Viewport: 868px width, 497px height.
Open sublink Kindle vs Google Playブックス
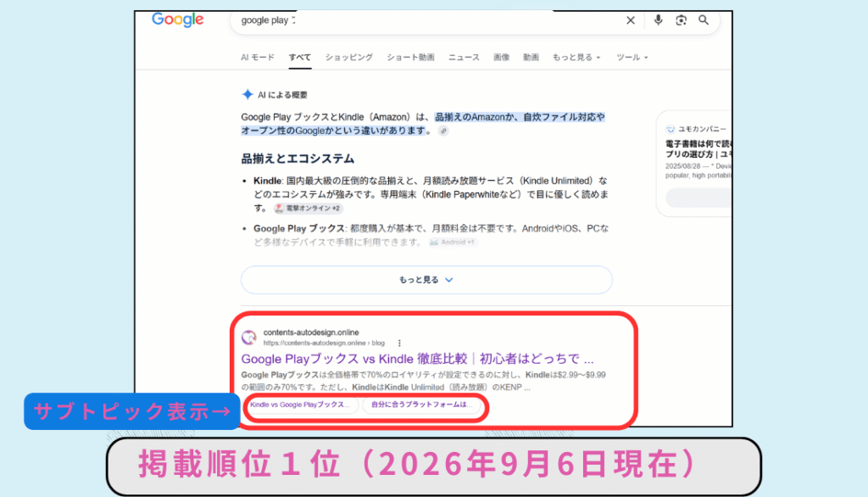[x=300, y=405]
